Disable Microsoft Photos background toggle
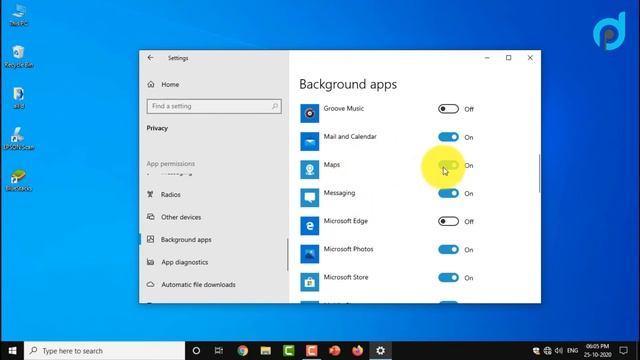 448,250
